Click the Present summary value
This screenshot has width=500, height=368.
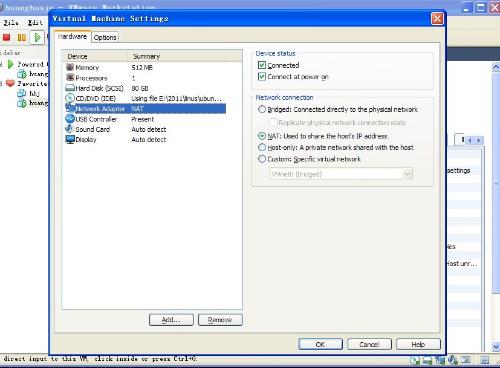pos(143,119)
